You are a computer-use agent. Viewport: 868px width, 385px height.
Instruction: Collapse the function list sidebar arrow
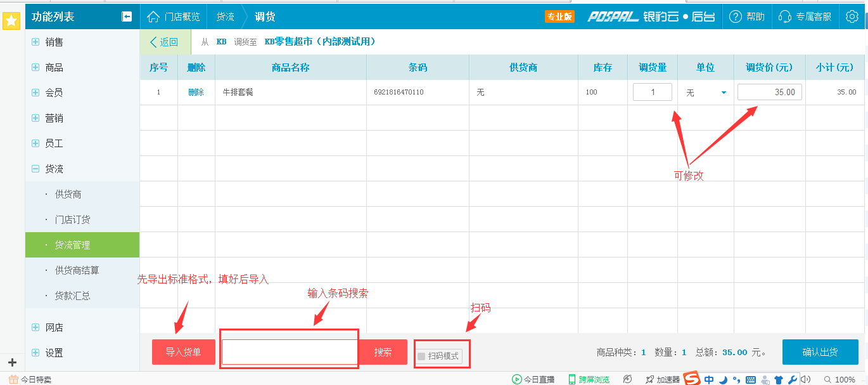[127, 16]
